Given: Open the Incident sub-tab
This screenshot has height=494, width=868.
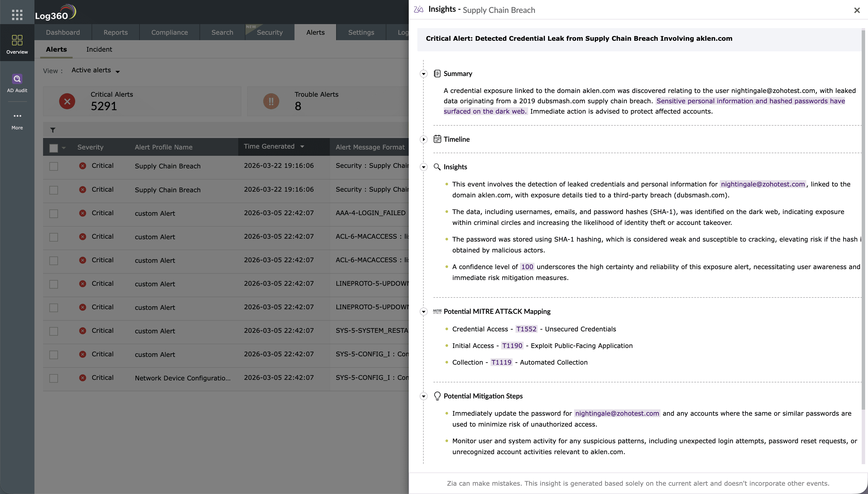Looking at the screenshot, I should click(x=99, y=50).
